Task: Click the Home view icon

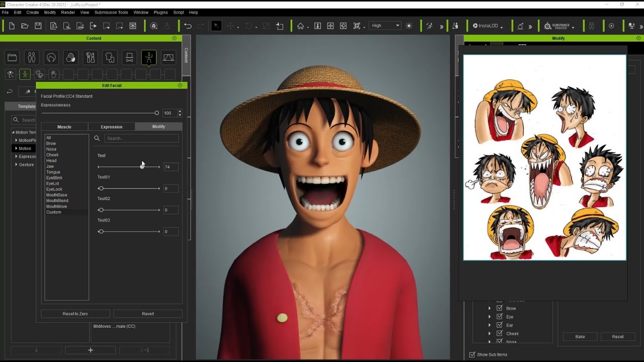Action: point(300,26)
